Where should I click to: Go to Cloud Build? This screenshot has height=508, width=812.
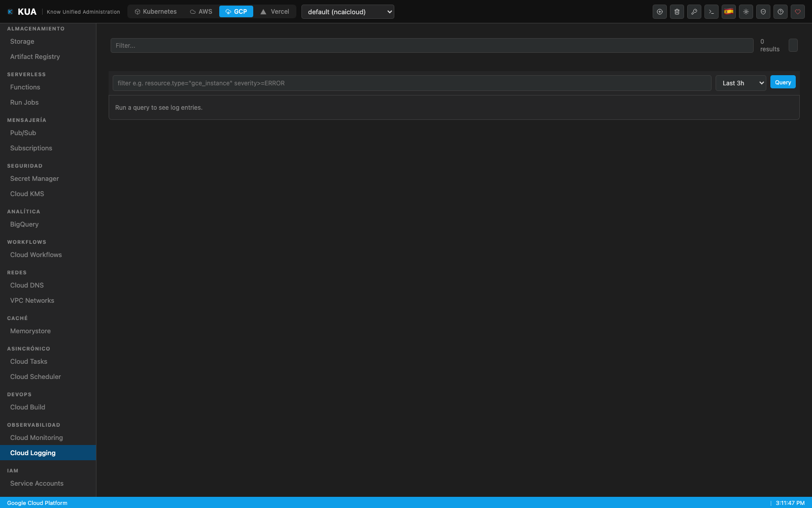pyautogui.click(x=48, y=407)
